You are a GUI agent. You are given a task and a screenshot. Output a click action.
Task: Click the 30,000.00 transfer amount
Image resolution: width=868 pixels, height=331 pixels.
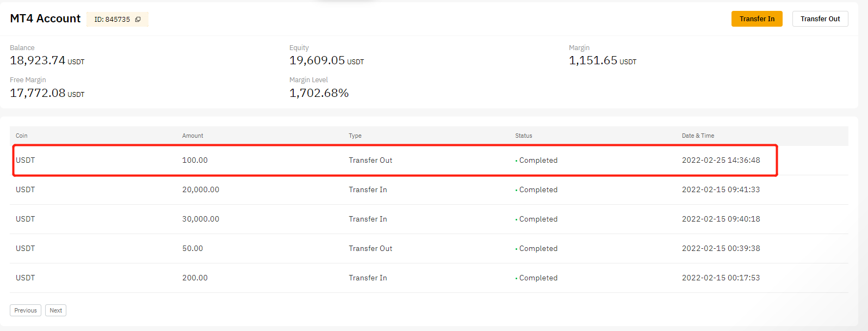coord(201,219)
